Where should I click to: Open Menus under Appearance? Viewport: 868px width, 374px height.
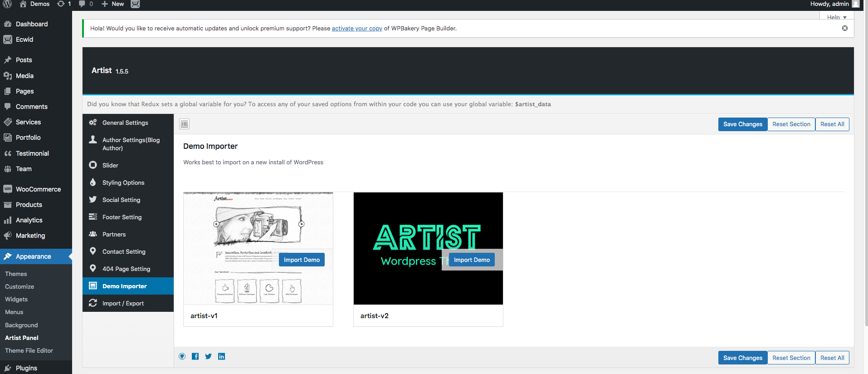(x=14, y=312)
